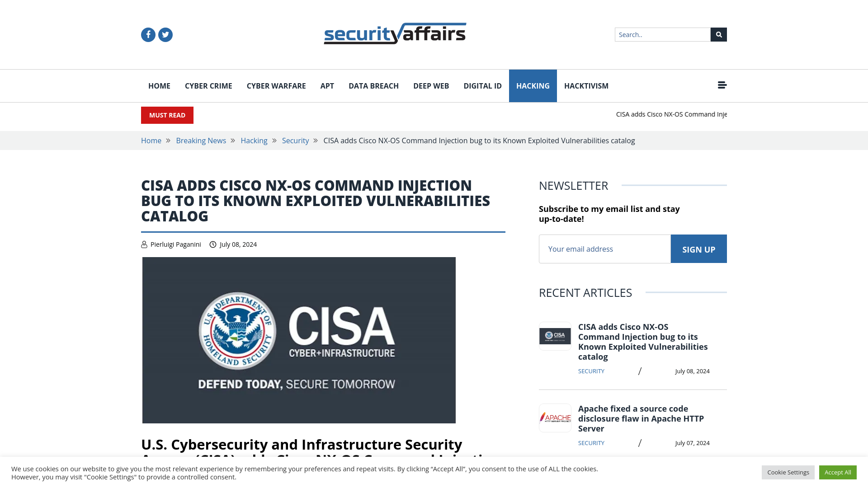Select the CYBER CRIME menu item

[208, 85]
